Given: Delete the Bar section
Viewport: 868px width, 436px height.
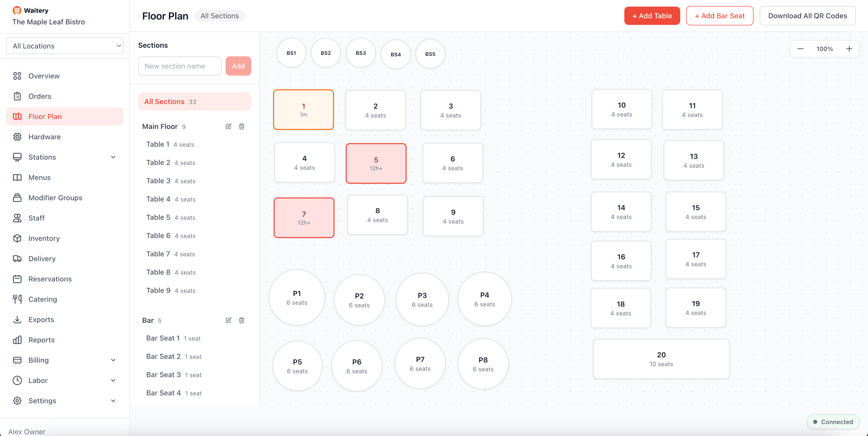Looking at the screenshot, I should click(x=242, y=320).
